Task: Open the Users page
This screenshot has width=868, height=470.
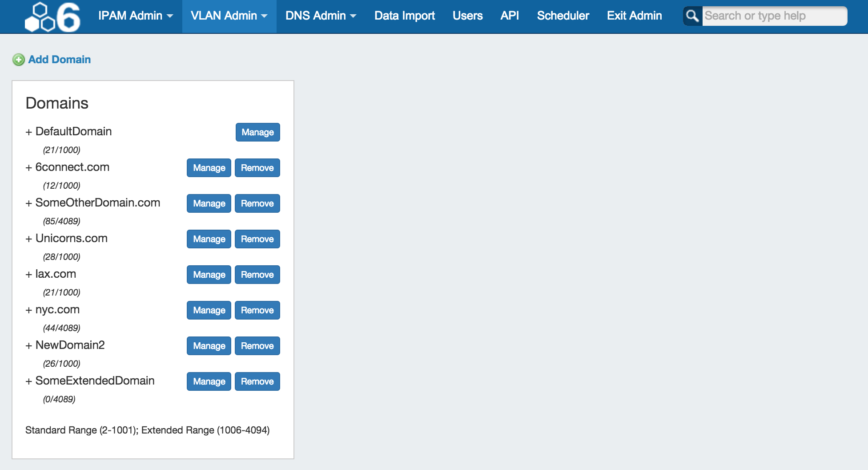Action: coord(467,16)
